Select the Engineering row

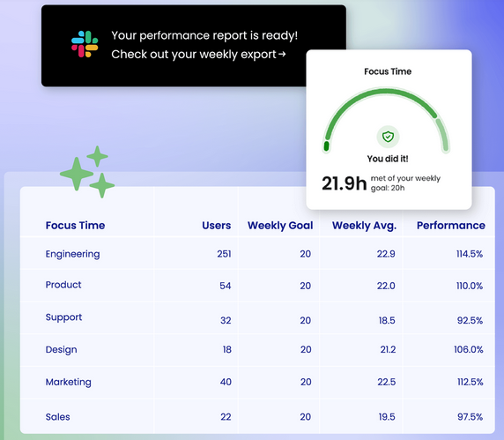point(257,254)
